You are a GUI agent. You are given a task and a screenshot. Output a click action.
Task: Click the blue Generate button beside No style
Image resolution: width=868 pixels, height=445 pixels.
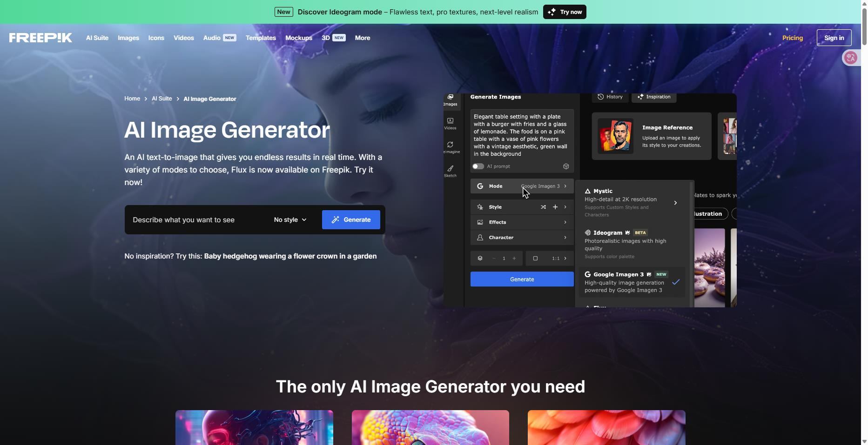click(351, 219)
